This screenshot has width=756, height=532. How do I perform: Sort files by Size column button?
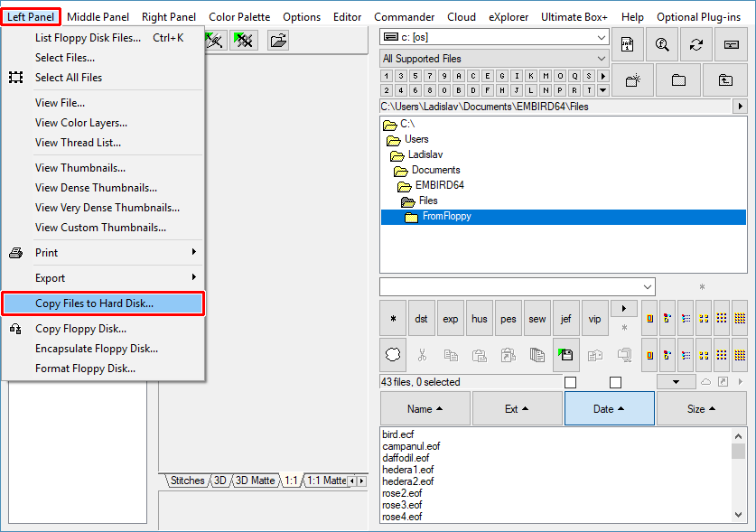pos(701,408)
